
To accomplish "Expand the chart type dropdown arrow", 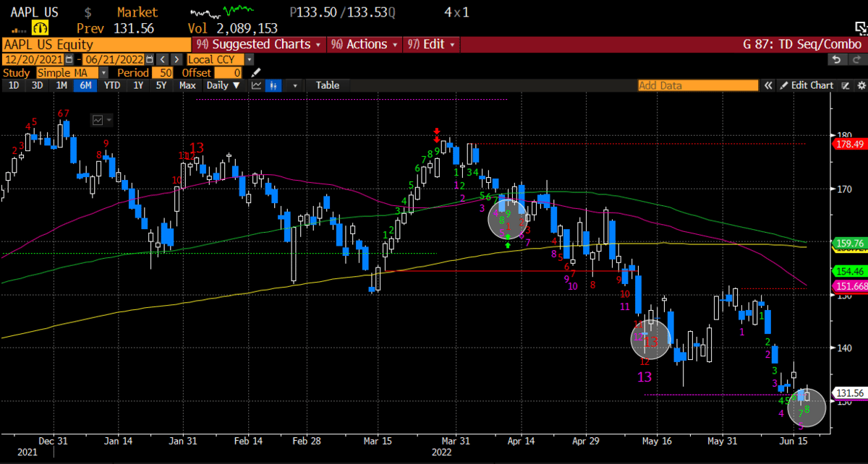I will 294,85.
